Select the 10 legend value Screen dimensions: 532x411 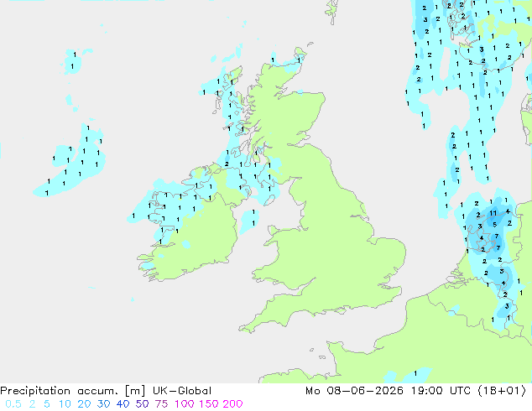(65, 404)
